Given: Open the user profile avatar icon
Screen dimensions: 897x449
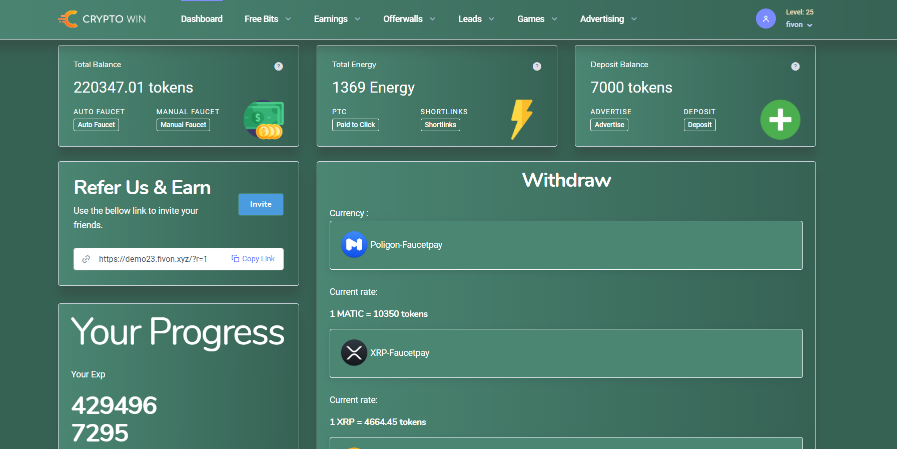Looking at the screenshot, I should 766,19.
